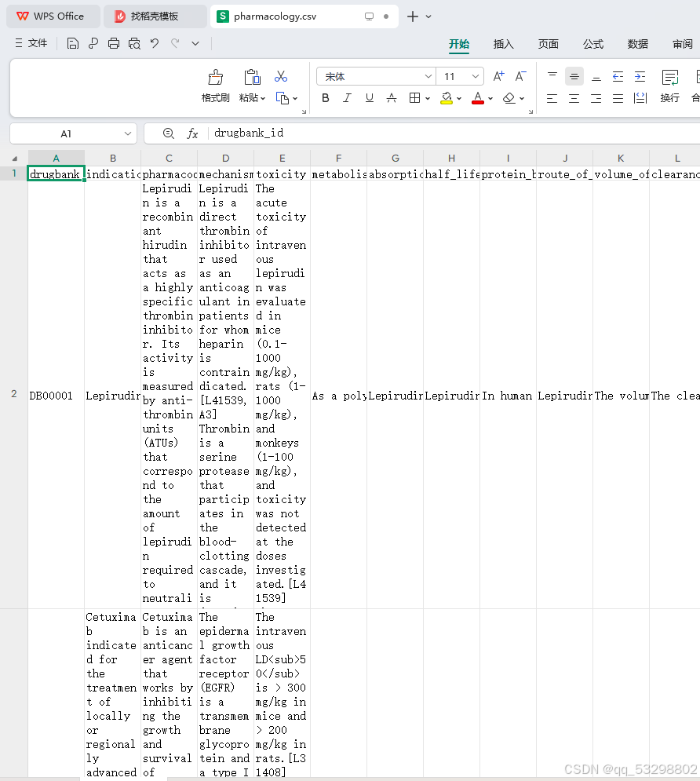The width and height of the screenshot is (700, 781).
Task: Toggle top vertical alignment
Action: coord(552,76)
